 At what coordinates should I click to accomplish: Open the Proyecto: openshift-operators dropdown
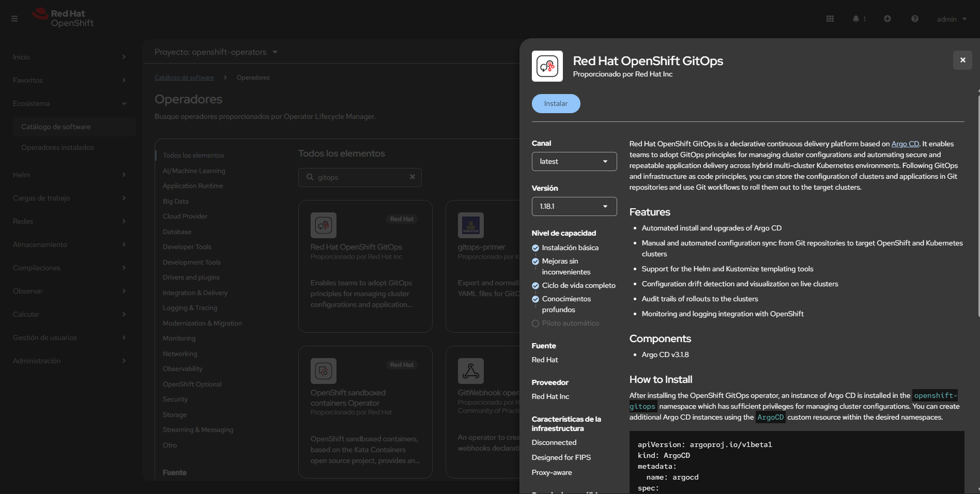tap(216, 52)
